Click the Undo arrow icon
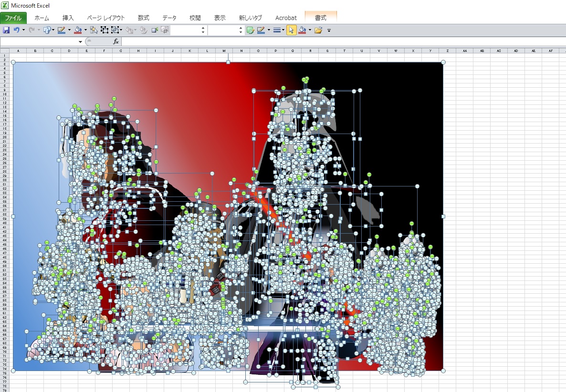 pyautogui.click(x=16, y=31)
